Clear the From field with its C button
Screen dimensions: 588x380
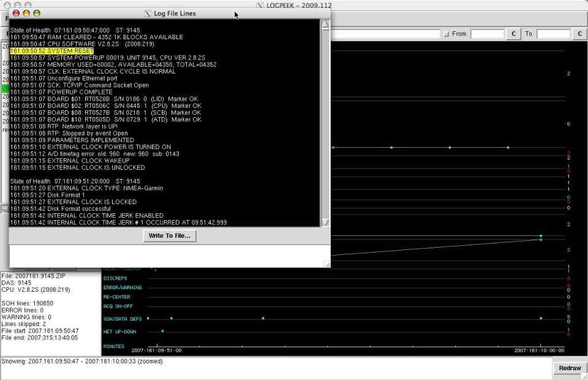(x=513, y=34)
